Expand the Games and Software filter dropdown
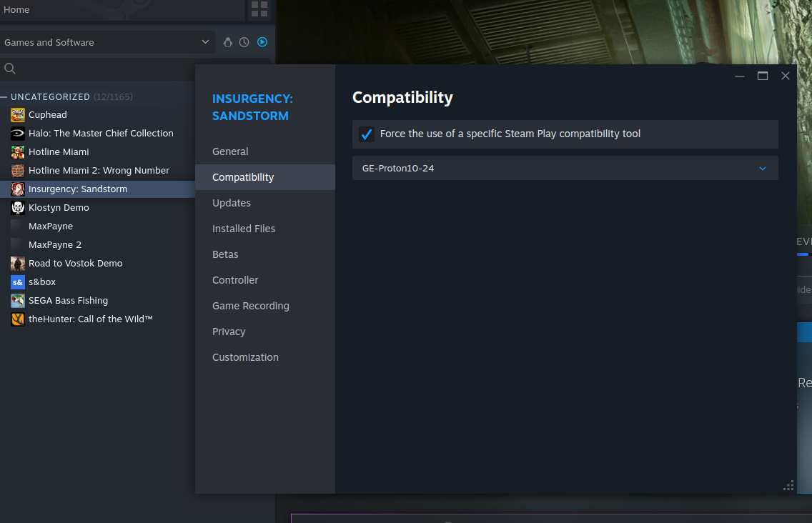 107,42
